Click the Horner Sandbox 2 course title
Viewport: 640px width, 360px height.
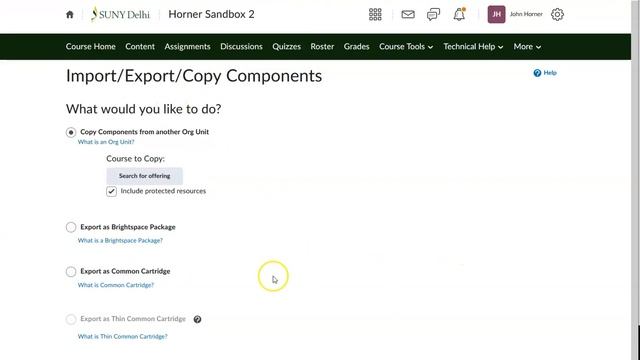coord(211,14)
